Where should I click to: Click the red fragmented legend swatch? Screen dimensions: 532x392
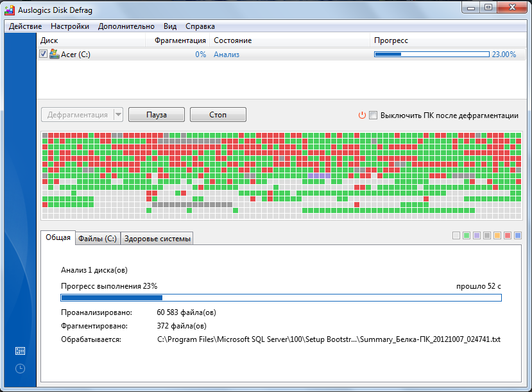tap(508, 235)
